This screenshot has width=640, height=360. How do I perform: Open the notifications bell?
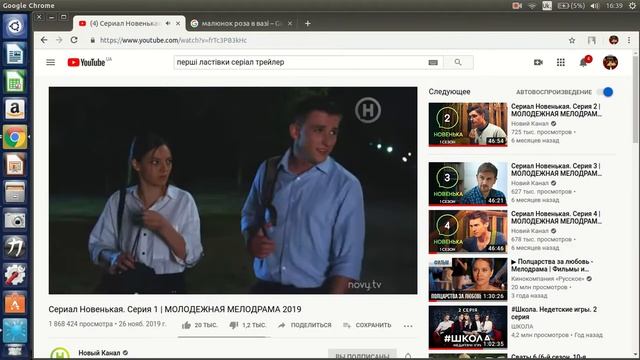point(583,62)
